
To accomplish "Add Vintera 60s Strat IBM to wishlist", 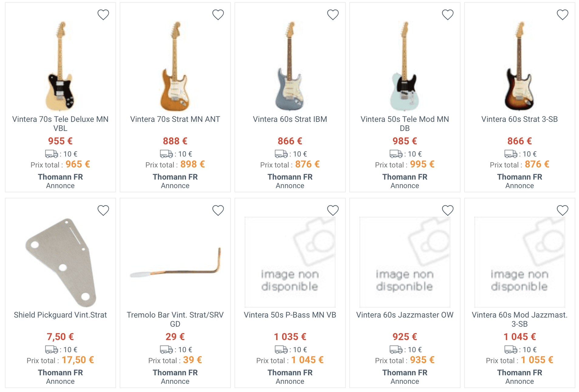I will [333, 15].
